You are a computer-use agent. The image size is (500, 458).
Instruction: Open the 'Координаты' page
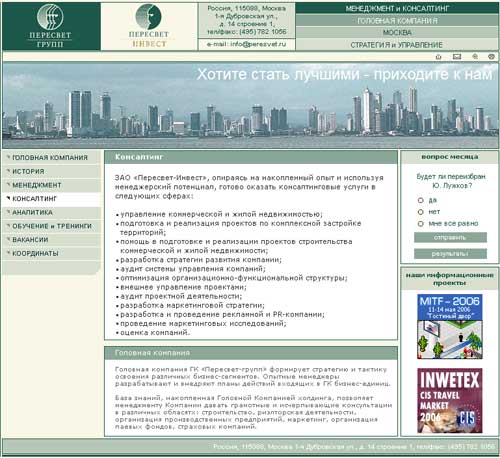51,253
